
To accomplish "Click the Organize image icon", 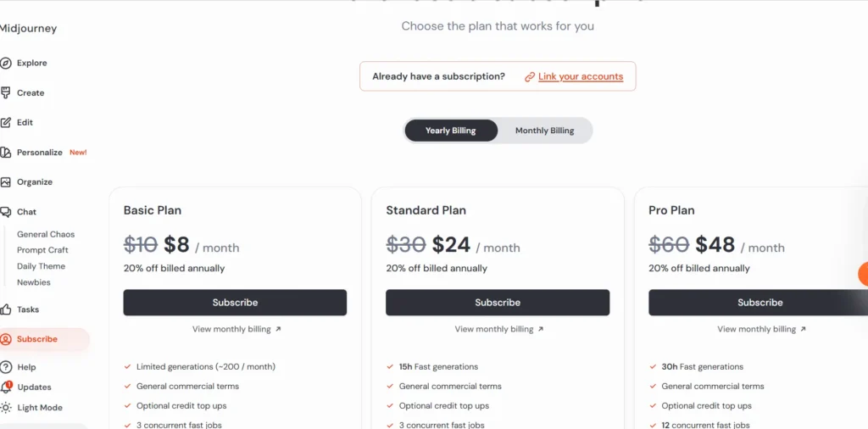I will pyautogui.click(x=6, y=182).
